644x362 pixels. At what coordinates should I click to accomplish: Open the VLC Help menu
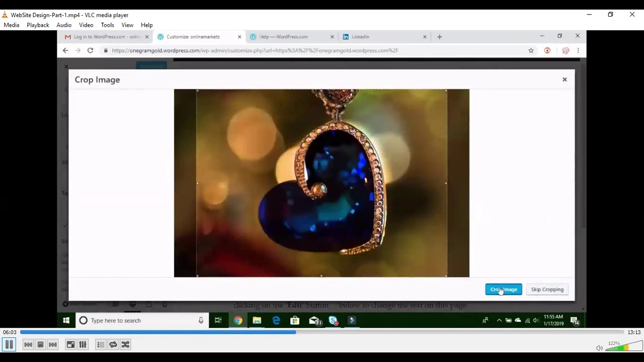coord(147,25)
